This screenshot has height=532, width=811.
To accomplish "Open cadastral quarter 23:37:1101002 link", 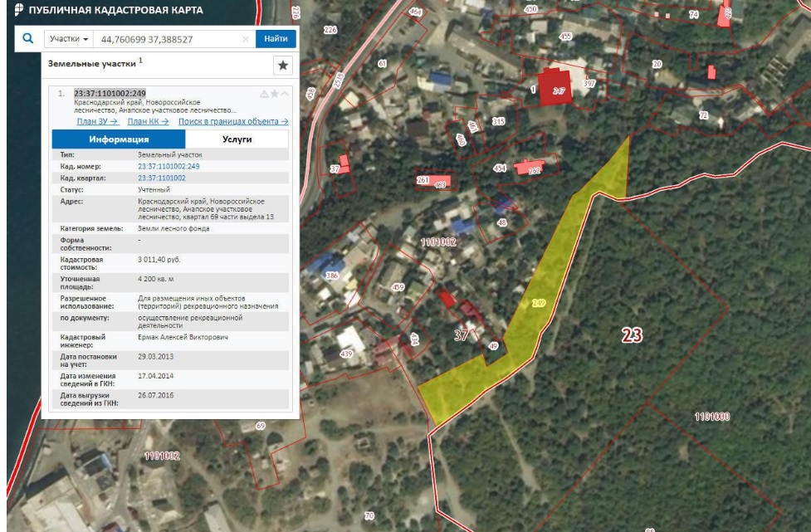I will (161, 178).
